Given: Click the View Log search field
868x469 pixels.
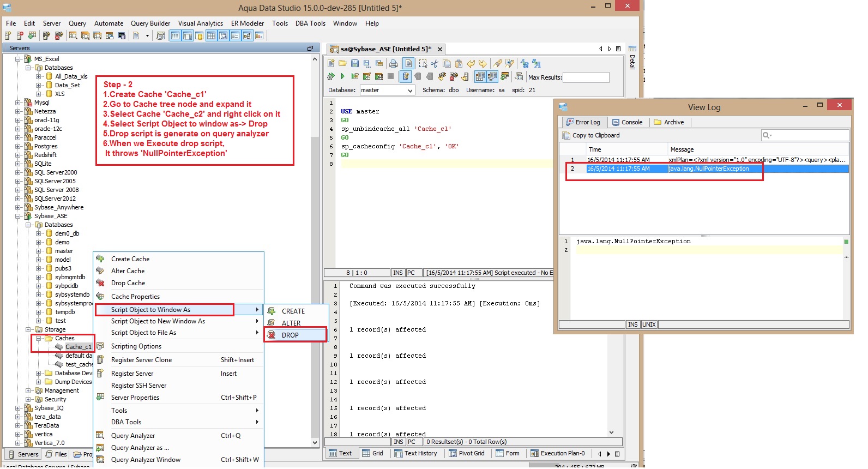Looking at the screenshot, I should point(805,135).
